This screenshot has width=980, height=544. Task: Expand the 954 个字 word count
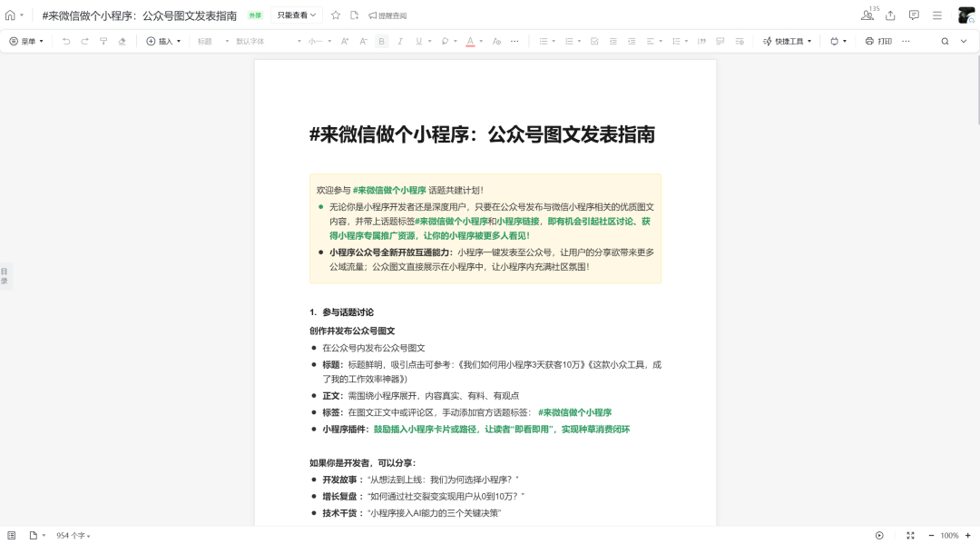pos(73,536)
